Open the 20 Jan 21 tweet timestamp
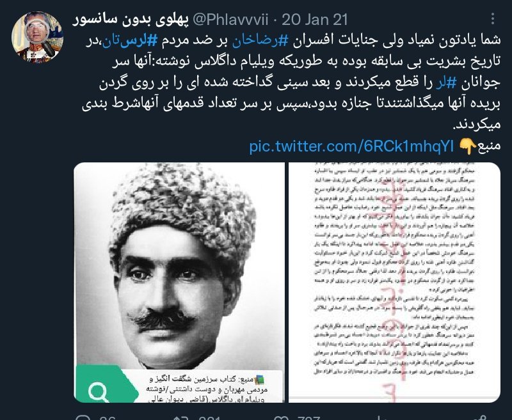512x420 pixels. coord(314,20)
